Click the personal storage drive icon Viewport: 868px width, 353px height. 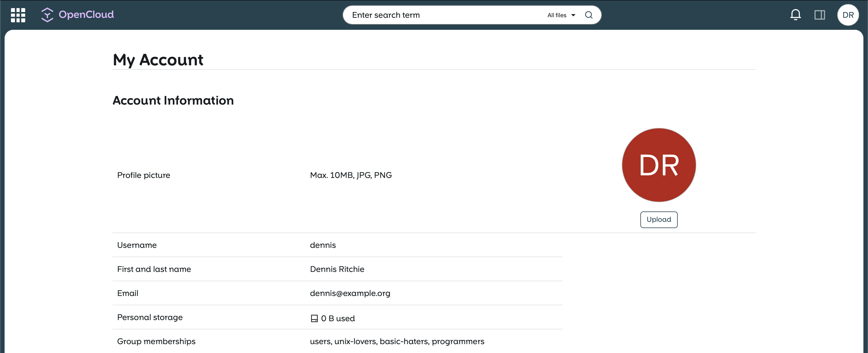click(314, 318)
